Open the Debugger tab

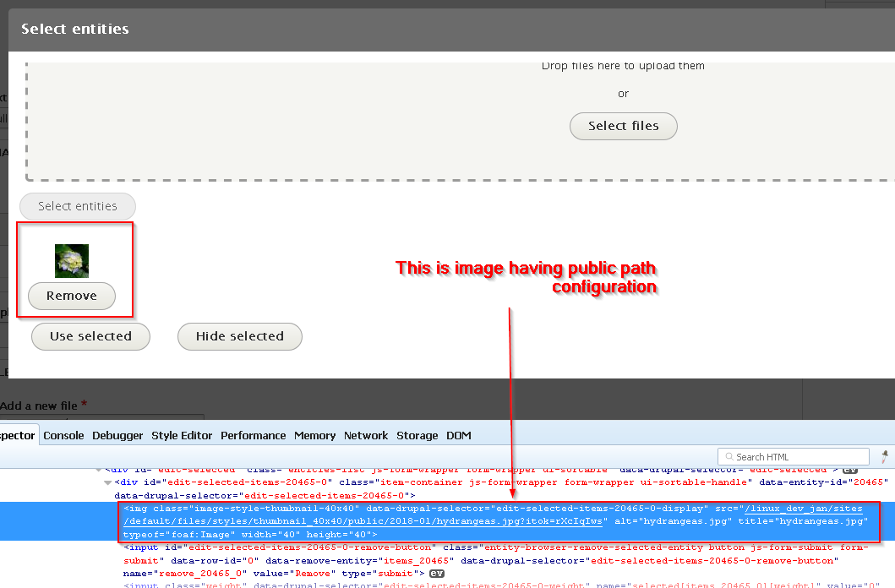(117, 435)
